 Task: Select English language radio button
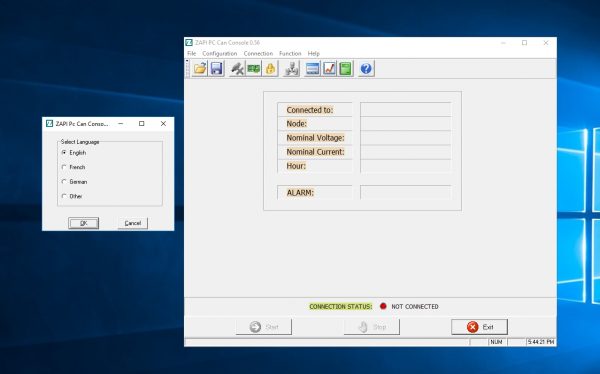point(64,152)
